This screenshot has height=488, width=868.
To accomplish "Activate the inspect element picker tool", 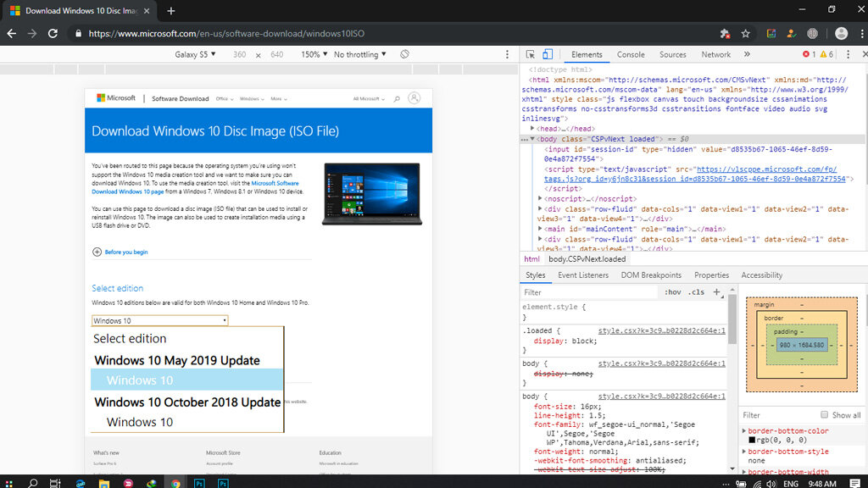I will pyautogui.click(x=531, y=54).
